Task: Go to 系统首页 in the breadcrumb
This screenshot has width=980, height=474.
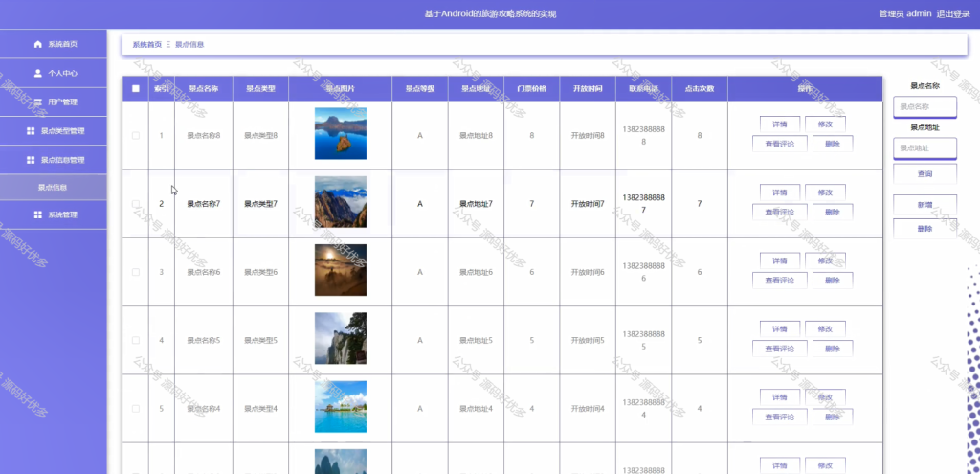Action: 146,44
